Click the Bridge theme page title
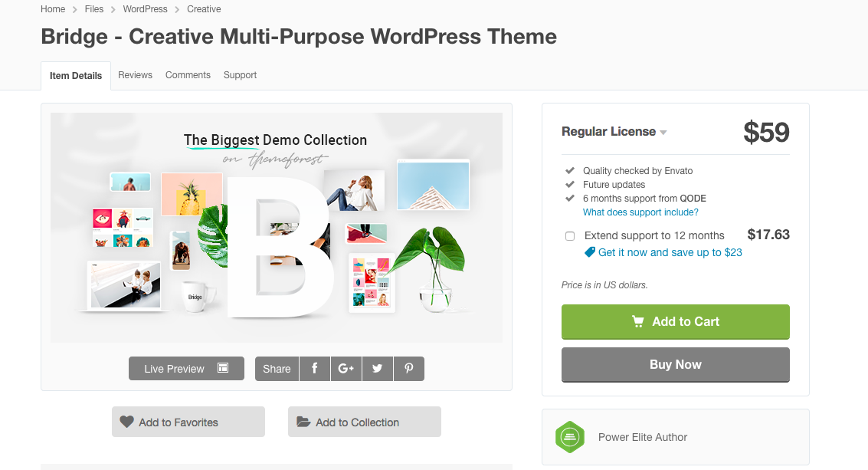The width and height of the screenshot is (868, 470). click(x=299, y=37)
